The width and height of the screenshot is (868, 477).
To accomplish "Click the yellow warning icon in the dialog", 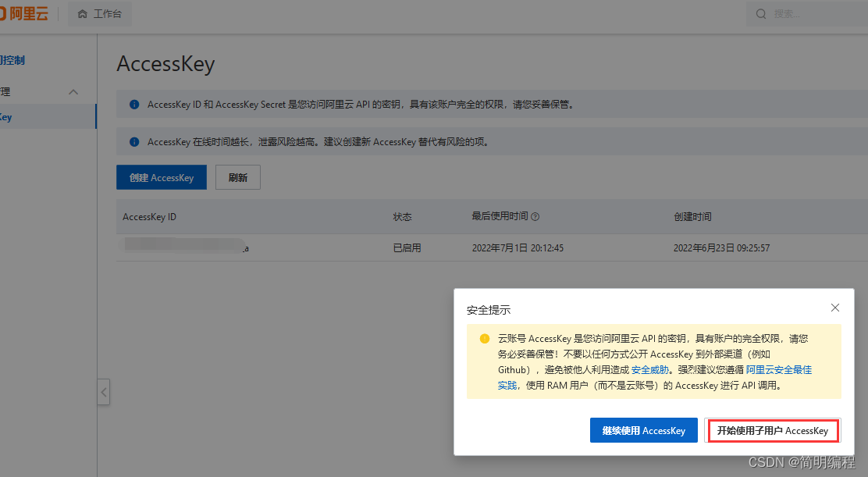I will click(x=485, y=339).
